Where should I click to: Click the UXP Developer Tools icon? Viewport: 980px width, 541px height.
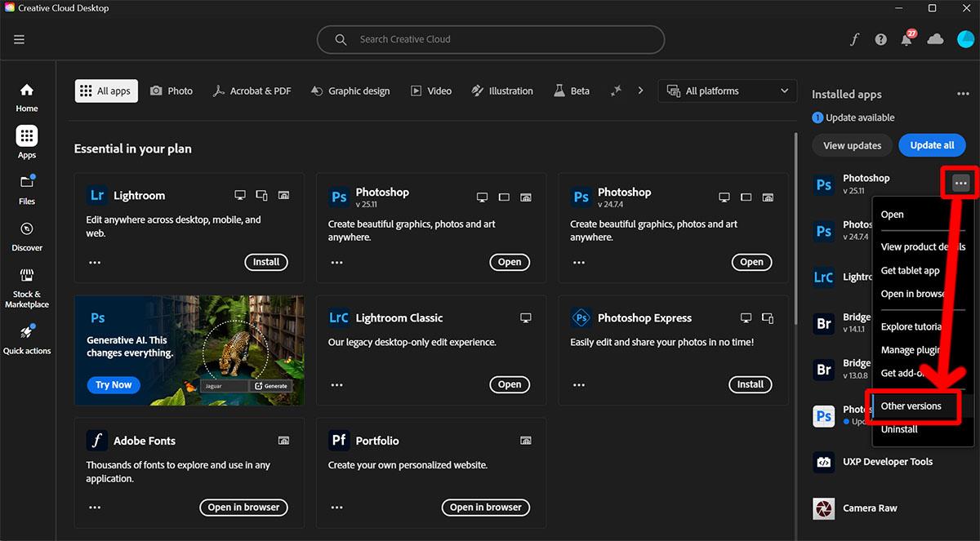[x=824, y=462]
